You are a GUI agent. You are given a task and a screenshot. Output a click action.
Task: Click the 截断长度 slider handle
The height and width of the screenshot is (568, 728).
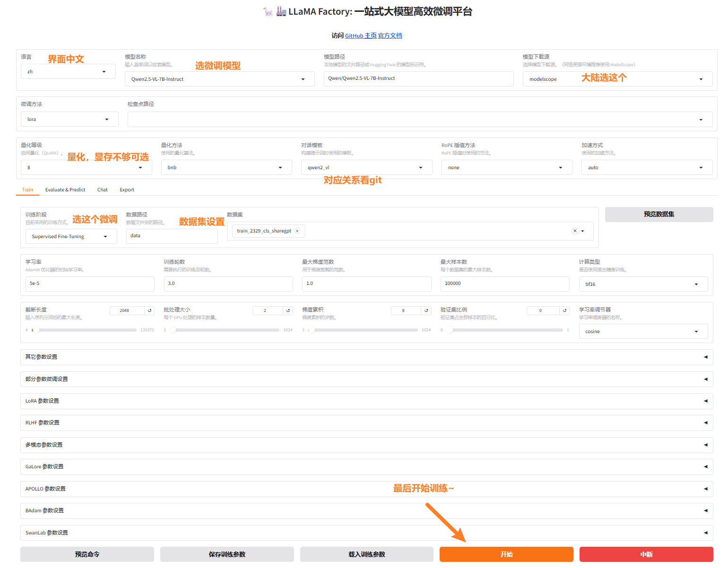point(35,330)
